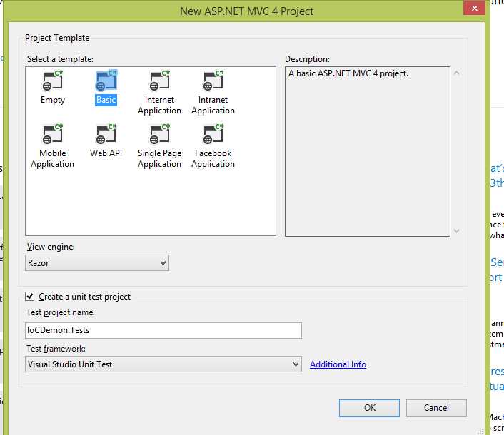The width and height of the screenshot is (504, 435).
Task: Choose the Intranet Application template icon
Action: 213,81
